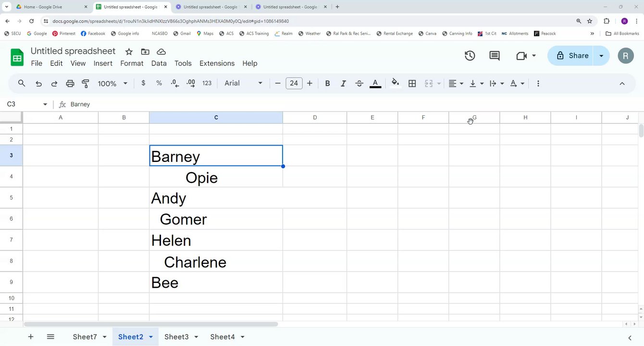Open the Sheets home icon
The image size is (644, 346).
pyautogui.click(x=17, y=58)
